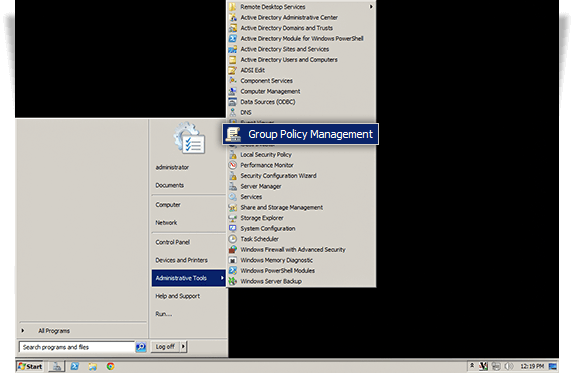The image size is (574, 373).
Task: Expand the All Programs arrow
Action: click(x=23, y=331)
